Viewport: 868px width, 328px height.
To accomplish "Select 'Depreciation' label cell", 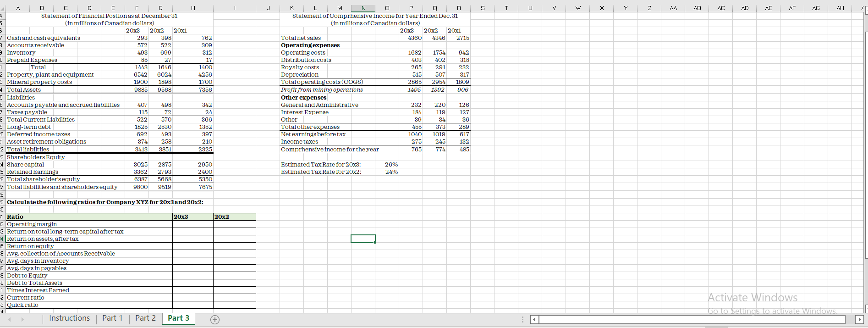I will [300, 75].
